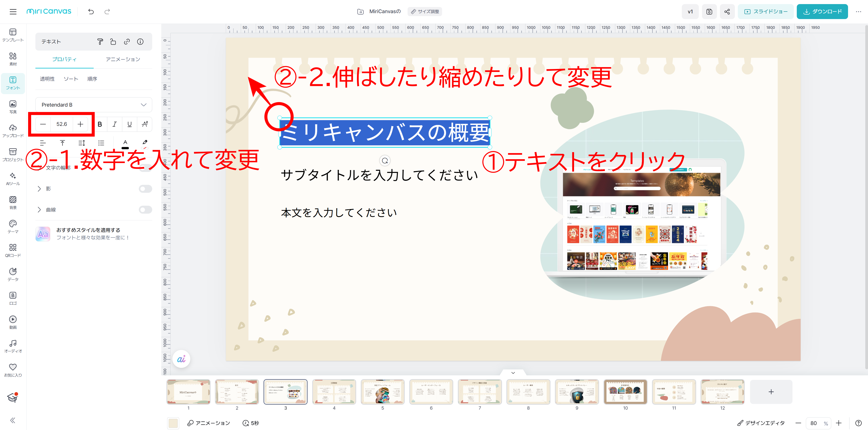Viewport: 868px width, 430px height.
Task: Click the superscript text style icon
Action: point(144,124)
